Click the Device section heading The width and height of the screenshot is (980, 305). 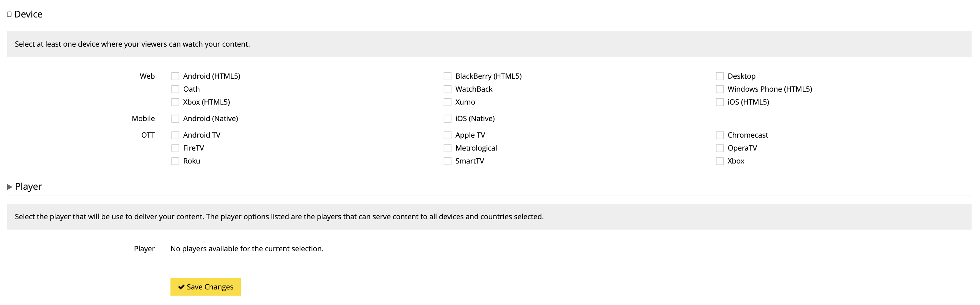point(28,15)
